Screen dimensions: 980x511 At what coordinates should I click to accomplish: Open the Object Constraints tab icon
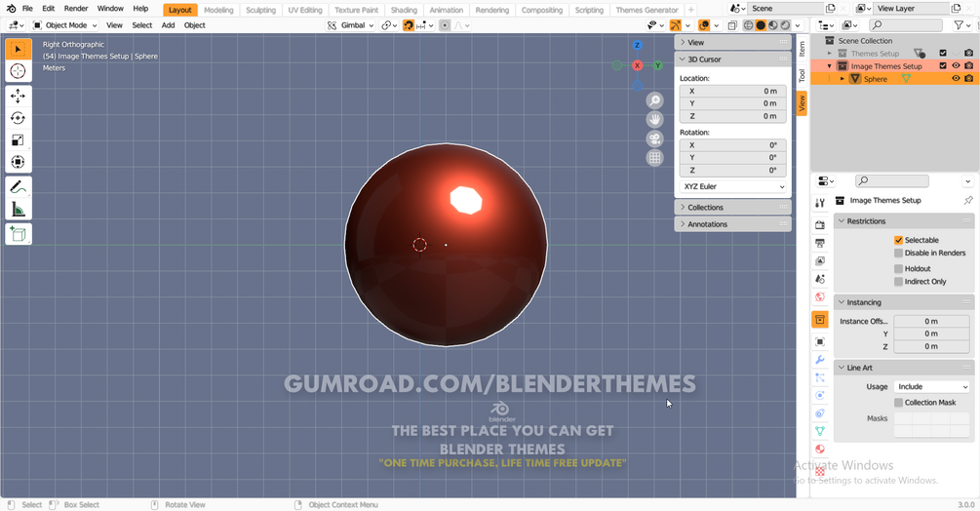820,413
